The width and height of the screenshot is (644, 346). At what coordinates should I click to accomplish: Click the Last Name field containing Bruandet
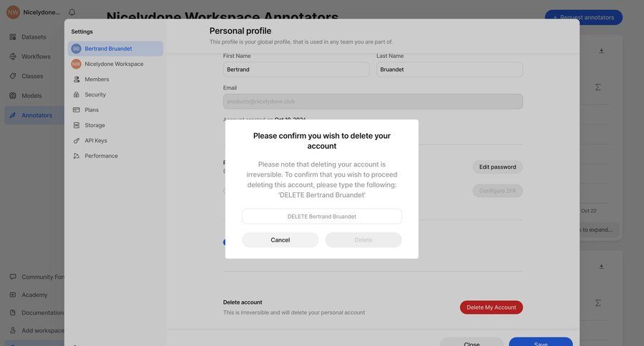(449, 69)
